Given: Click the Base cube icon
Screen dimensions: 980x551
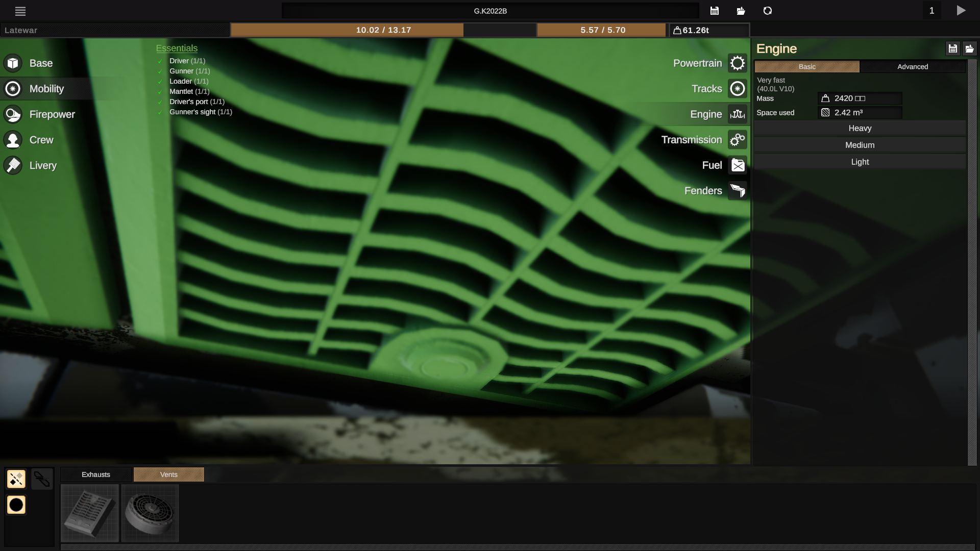Looking at the screenshot, I should click(13, 63).
